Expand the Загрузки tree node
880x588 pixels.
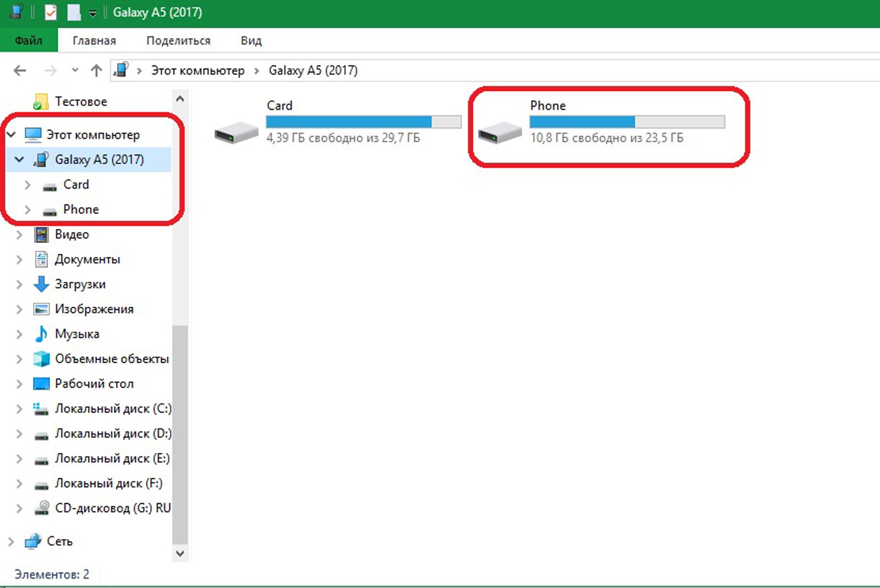[x=19, y=284]
